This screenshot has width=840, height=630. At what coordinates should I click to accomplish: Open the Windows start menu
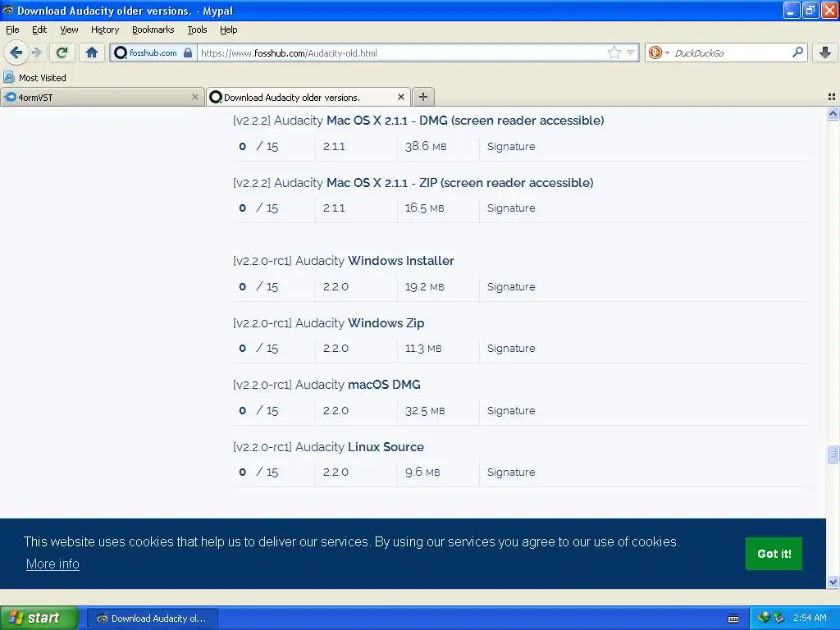(x=39, y=618)
